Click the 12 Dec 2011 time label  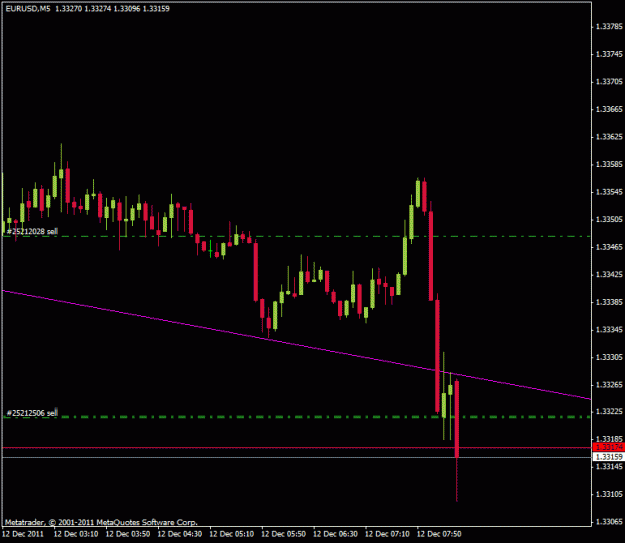coord(23,534)
